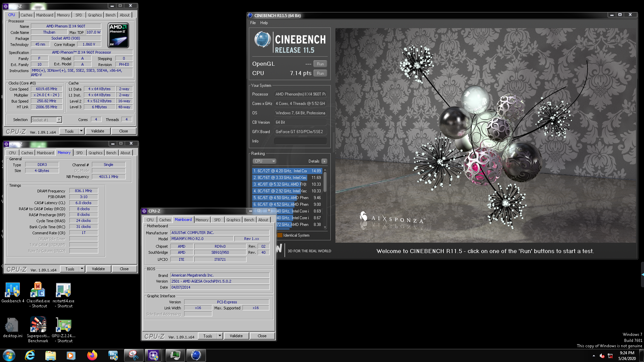Image resolution: width=644 pixels, height=362 pixels.
Task: Select ranking entry 6C/6T @ 4.50 GHz
Action: point(287,198)
